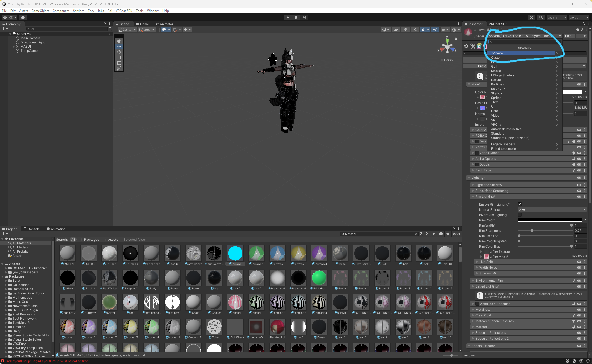Click the Pause button

coord(296,17)
